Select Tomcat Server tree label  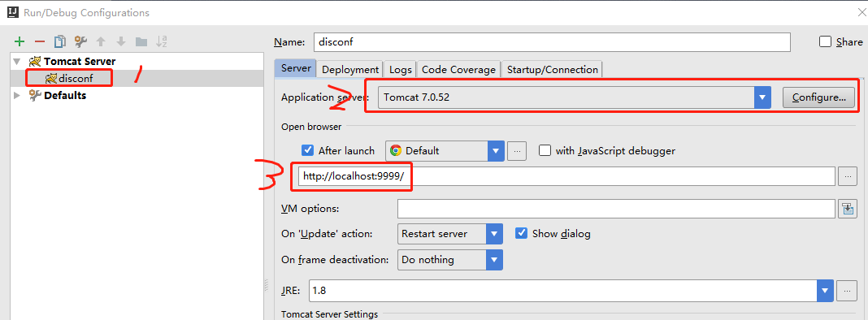tap(80, 61)
